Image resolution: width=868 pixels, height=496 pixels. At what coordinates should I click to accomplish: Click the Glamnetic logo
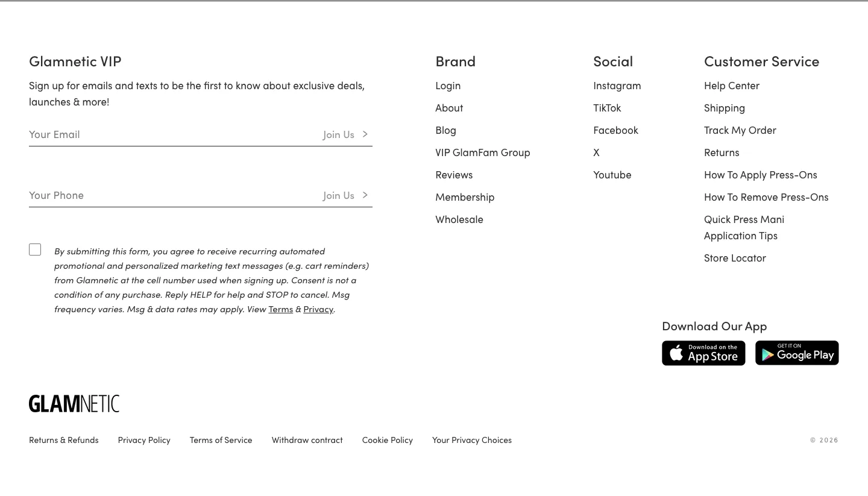[x=74, y=404]
